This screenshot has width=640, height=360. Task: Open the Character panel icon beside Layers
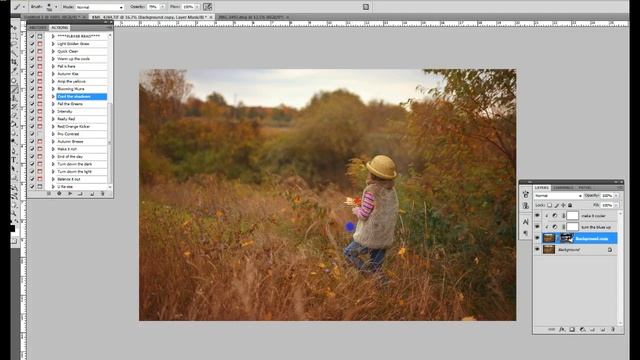525,222
